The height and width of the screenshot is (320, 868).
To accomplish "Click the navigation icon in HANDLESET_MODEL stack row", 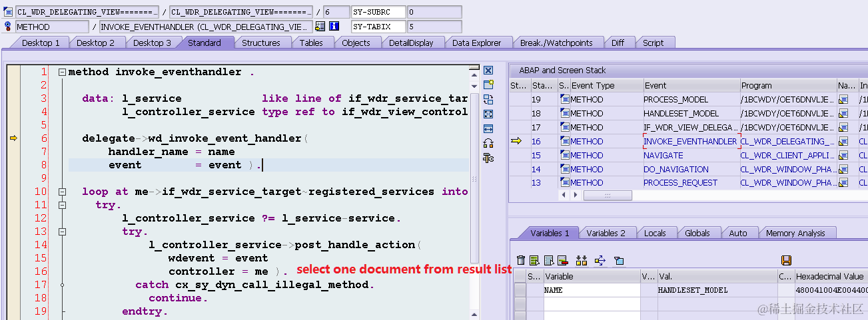I will pyautogui.click(x=843, y=114).
